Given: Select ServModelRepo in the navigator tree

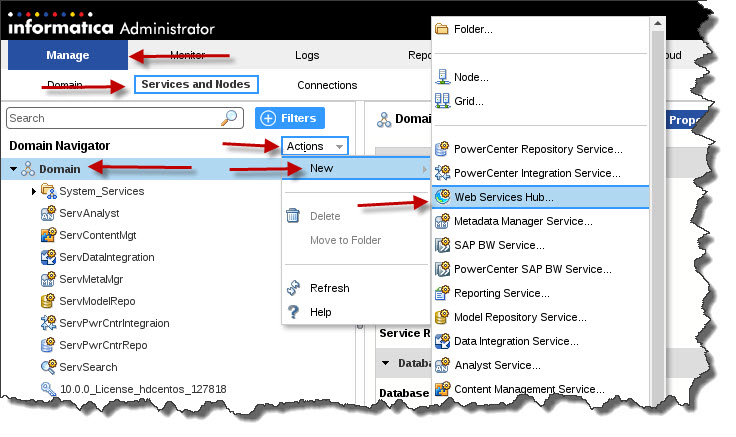Looking at the screenshot, I should click(x=97, y=301).
